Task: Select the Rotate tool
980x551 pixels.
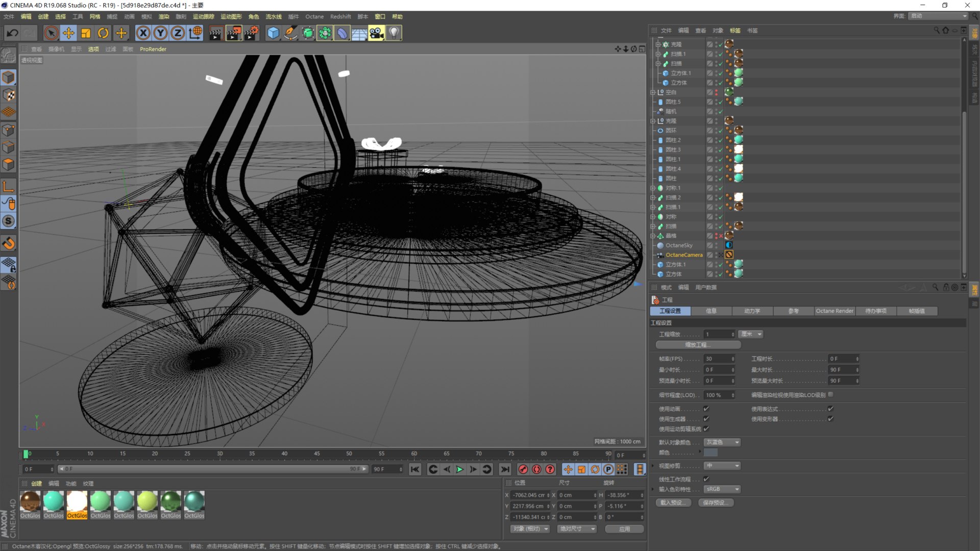Action: pos(103,33)
